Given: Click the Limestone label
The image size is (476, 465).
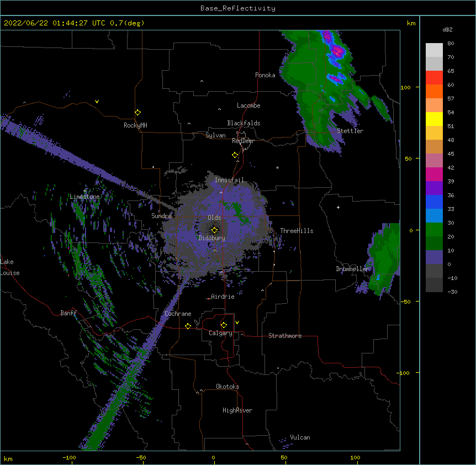Looking at the screenshot, I should [84, 197].
